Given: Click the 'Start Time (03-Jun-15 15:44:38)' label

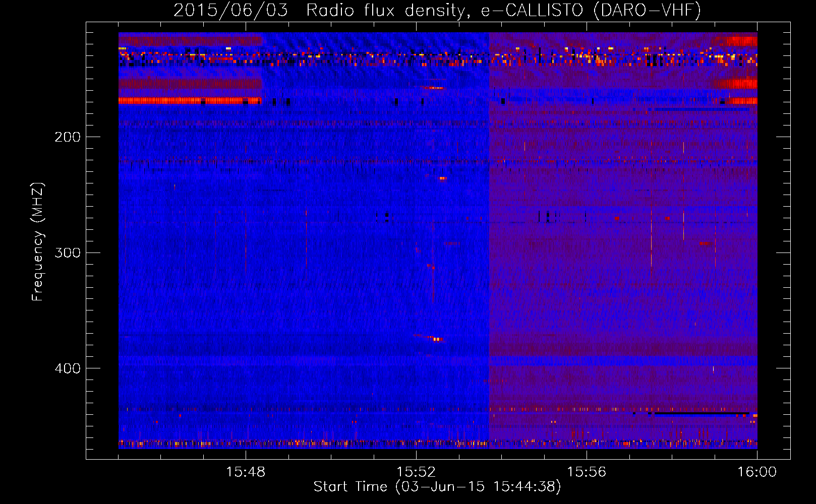Looking at the screenshot, I should point(437,487).
